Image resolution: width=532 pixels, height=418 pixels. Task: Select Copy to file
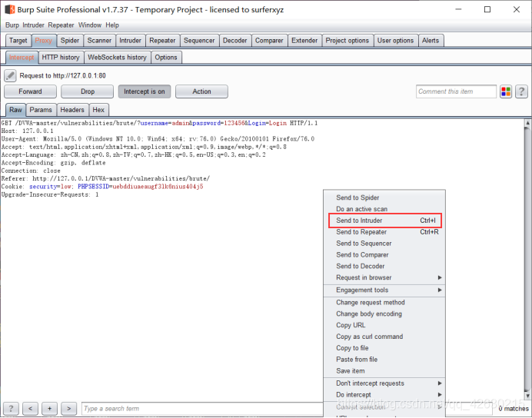(x=384, y=348)
